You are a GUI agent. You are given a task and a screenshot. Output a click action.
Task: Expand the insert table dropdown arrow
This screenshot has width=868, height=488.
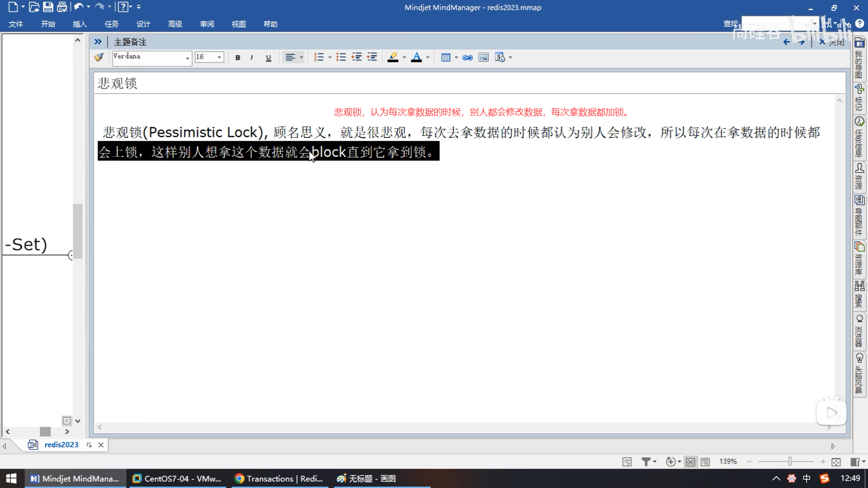pos(456,57)
